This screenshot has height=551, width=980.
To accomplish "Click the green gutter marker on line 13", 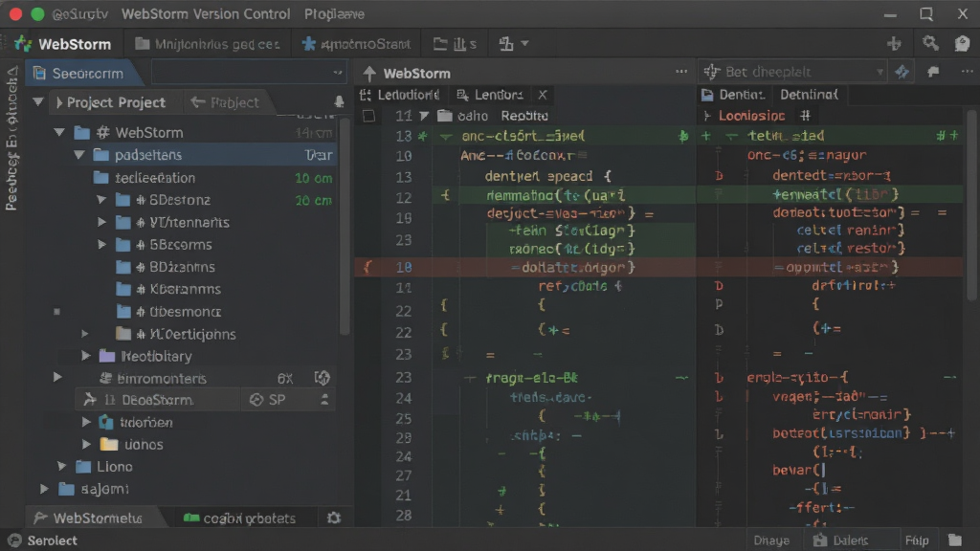I will [x=423, y=136].
